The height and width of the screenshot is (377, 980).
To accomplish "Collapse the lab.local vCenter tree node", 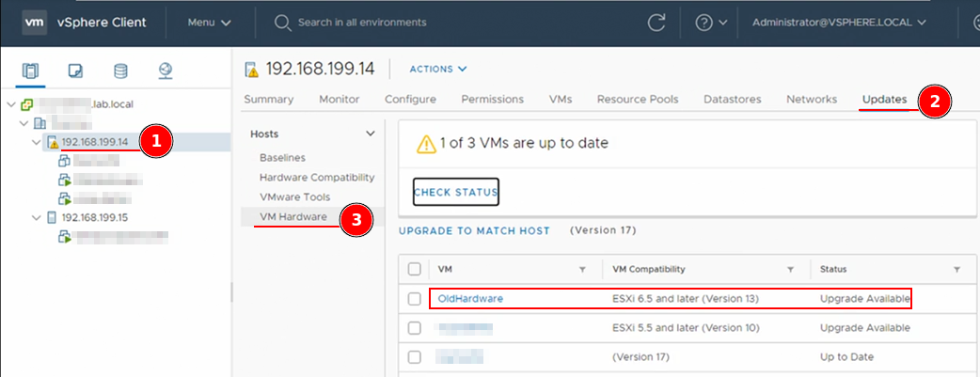I will (11, 104).
